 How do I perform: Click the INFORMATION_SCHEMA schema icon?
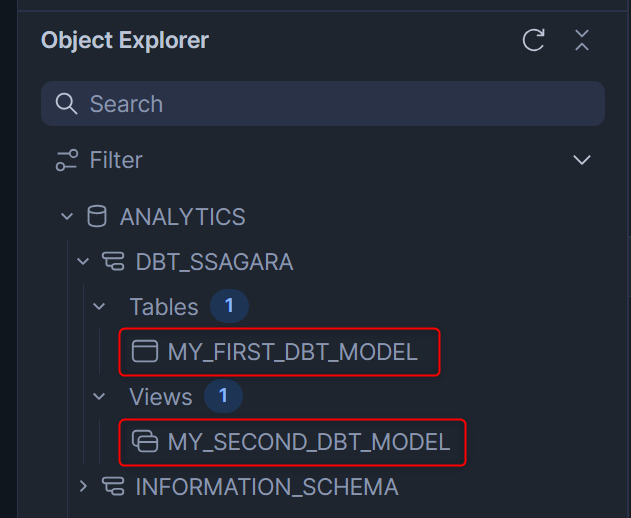click(113, 486)
